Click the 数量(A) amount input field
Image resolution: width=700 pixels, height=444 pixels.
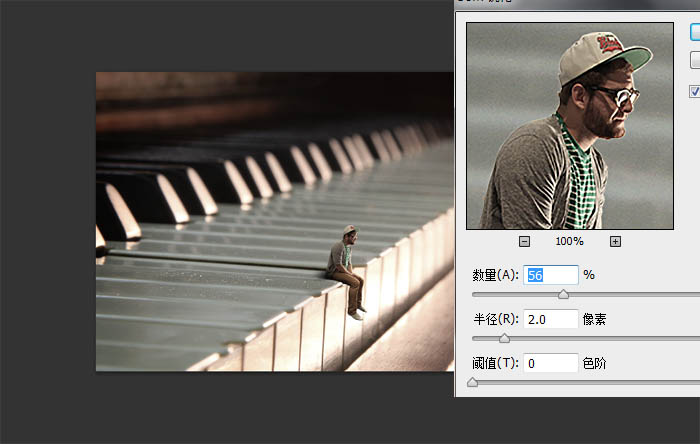pyautogui.click(x=551, y=275)
